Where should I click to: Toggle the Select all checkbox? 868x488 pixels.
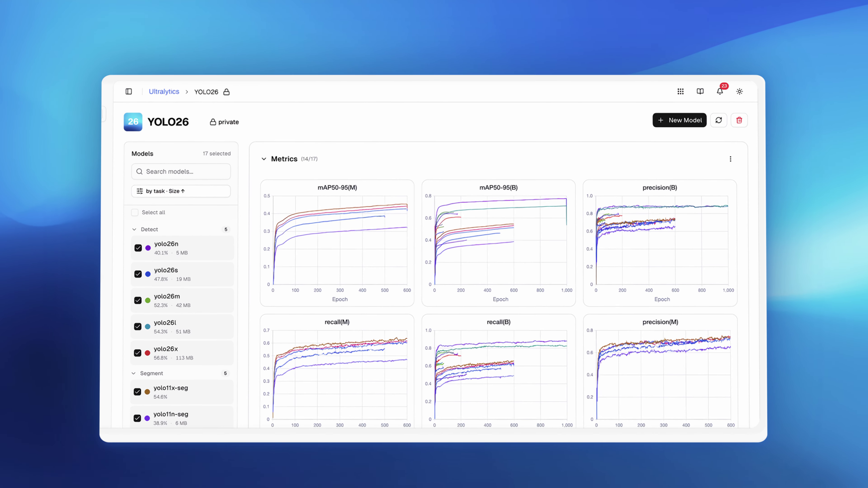(135, 212)
